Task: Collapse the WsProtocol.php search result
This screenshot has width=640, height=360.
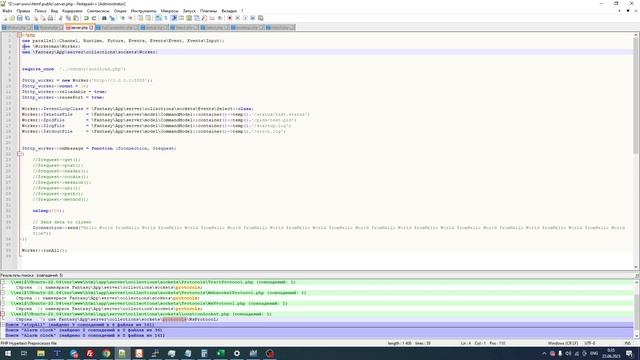Action: (2, 303)
